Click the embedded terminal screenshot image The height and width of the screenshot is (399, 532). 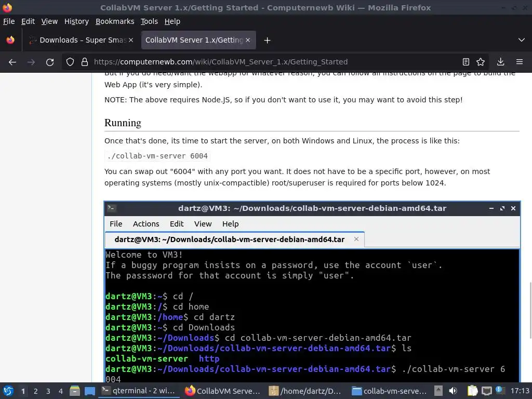tap(312, 292)
